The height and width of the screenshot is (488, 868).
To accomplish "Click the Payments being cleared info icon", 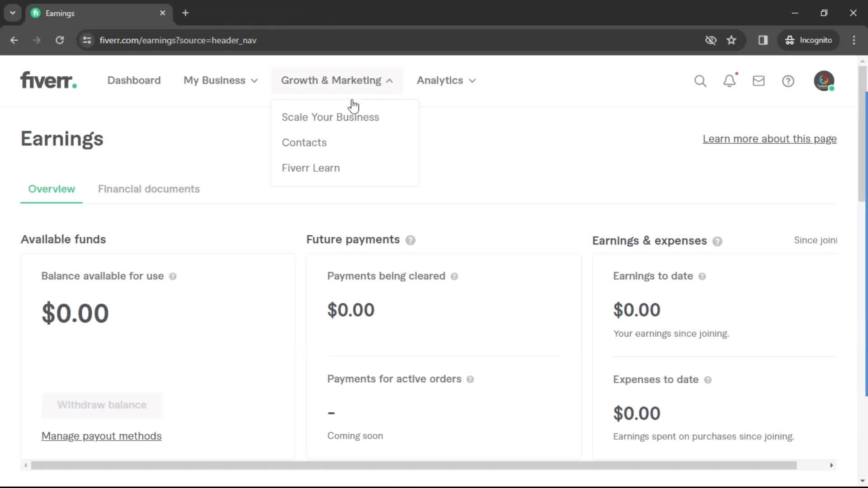I will 454,276.
